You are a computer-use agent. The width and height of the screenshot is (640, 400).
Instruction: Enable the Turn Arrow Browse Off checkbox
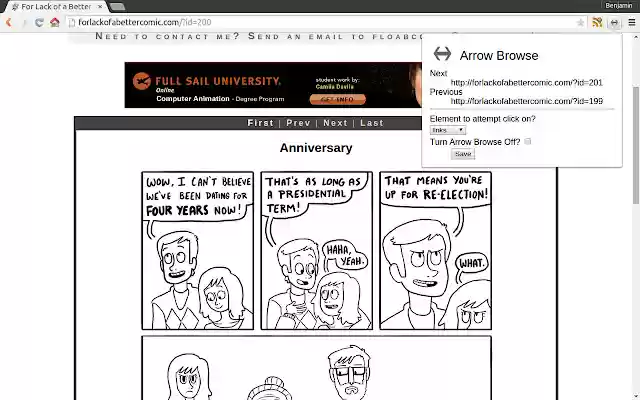[x=528, y=141]
